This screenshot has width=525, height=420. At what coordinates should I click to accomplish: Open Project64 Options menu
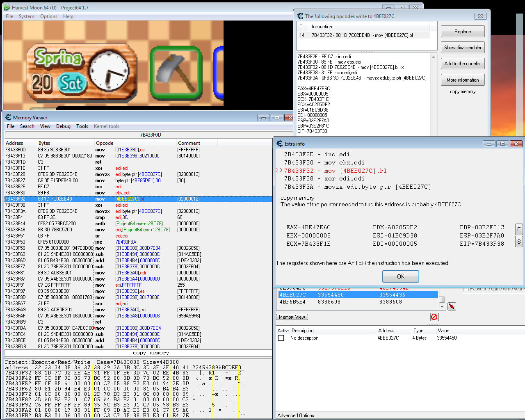[x=48, y=16]
